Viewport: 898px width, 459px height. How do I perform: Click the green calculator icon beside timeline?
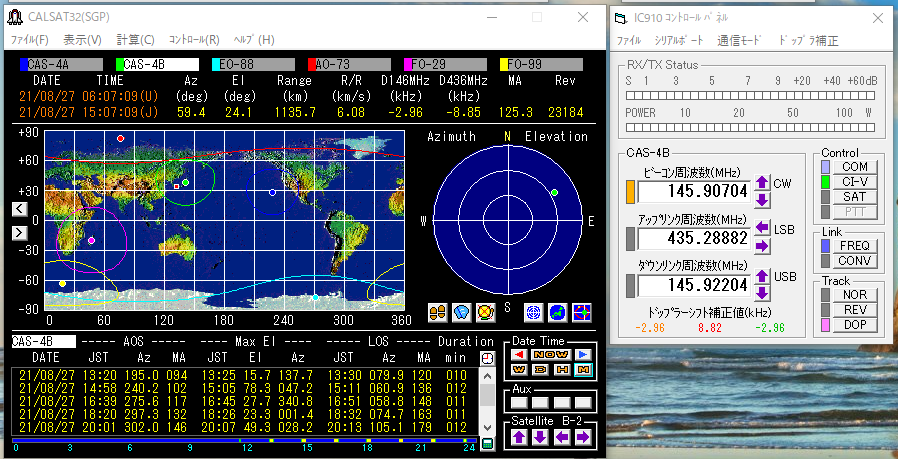pos(487,444)
